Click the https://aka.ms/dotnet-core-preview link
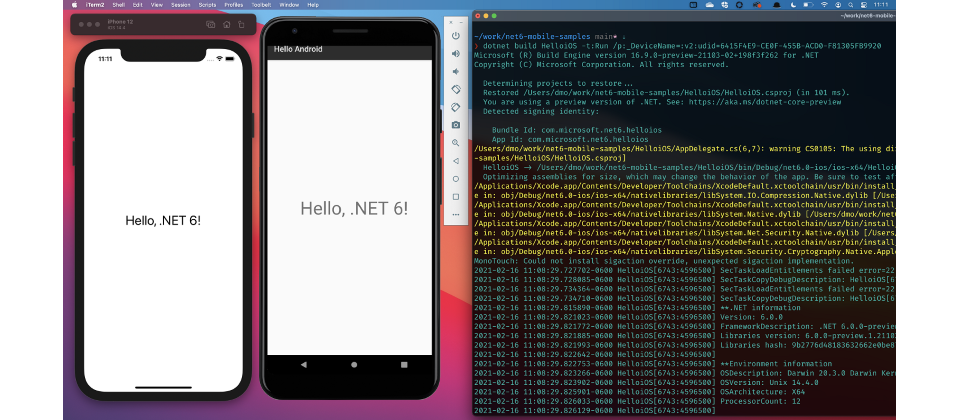The width and height of the screenshot is (960, 420). (765, 102)
